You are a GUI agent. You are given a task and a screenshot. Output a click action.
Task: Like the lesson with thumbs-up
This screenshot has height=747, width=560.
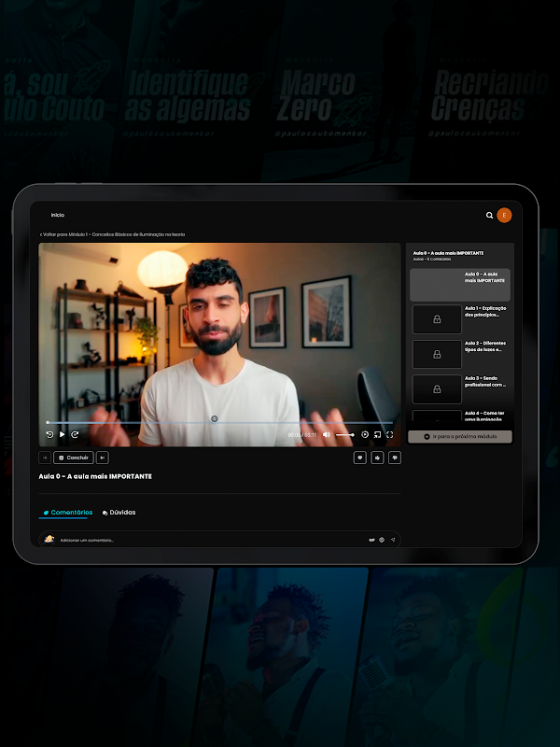click(377, 458)
